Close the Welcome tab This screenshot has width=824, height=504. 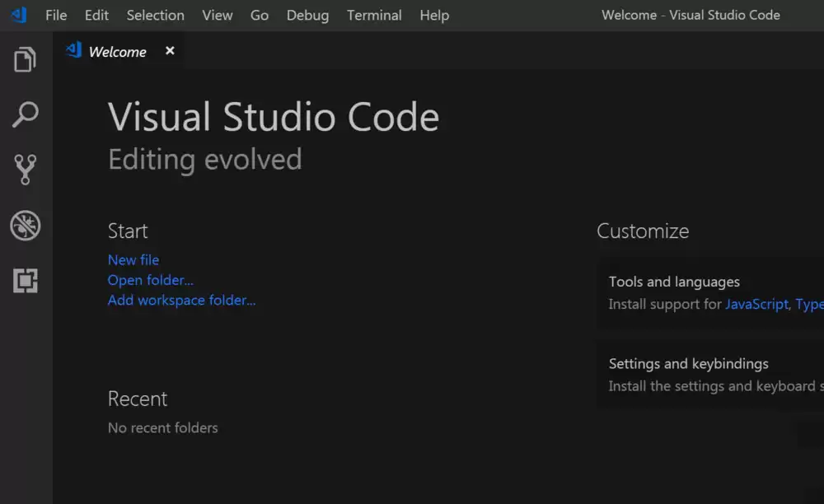(x=170, y=50)
